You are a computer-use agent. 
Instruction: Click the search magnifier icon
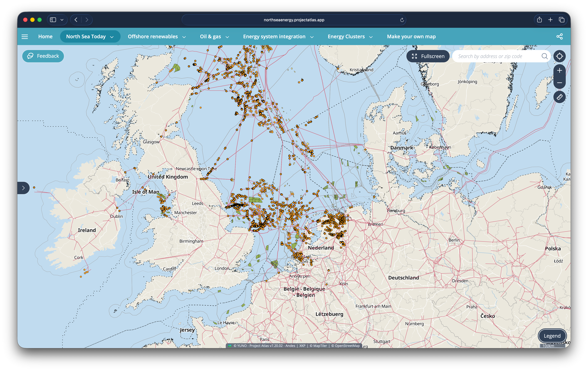click(545, 56)
